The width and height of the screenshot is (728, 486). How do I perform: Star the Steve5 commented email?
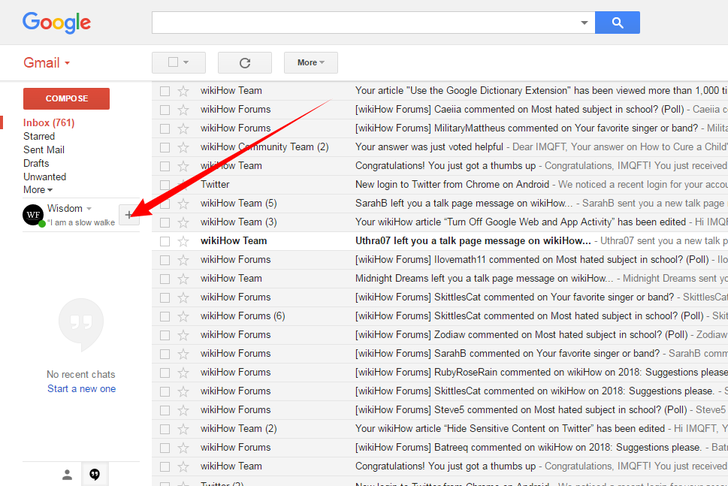183,410
